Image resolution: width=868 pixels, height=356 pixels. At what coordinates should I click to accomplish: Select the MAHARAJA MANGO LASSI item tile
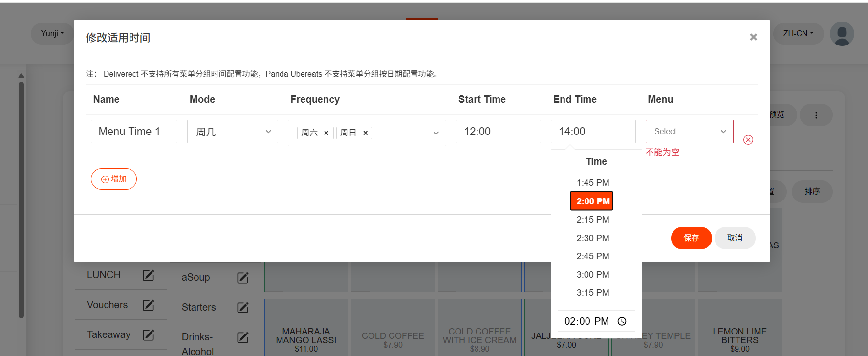306,328
